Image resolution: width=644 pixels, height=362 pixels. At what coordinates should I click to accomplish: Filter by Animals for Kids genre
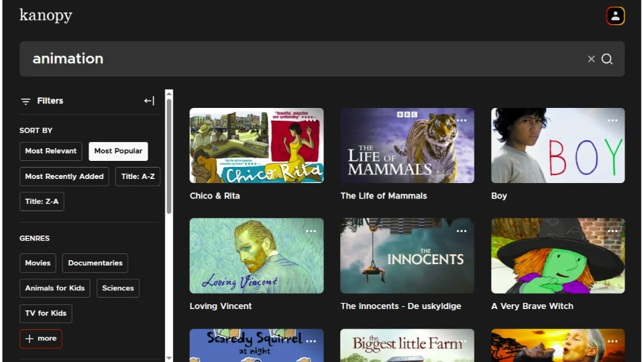coord(55,288)
